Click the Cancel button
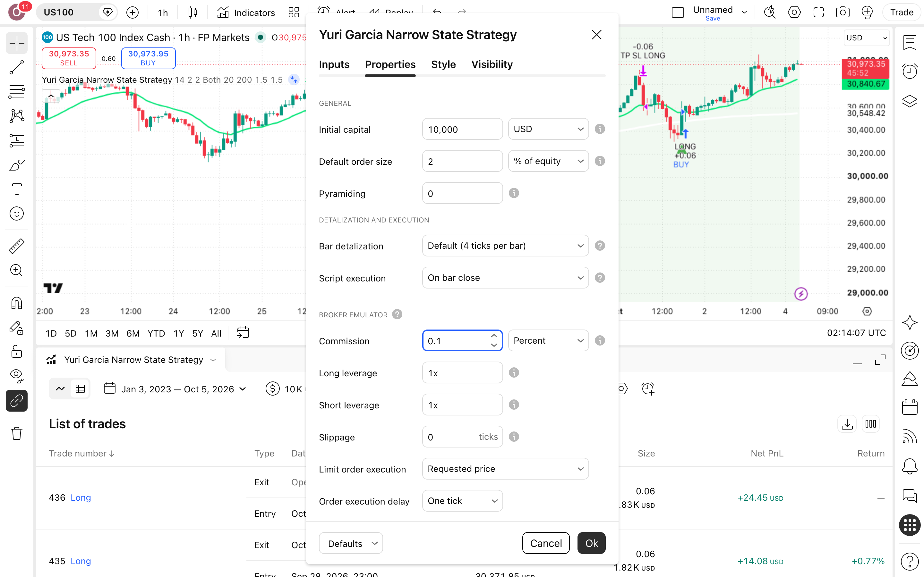The width and height of the screenshot is (924, 577). (546, 543)
